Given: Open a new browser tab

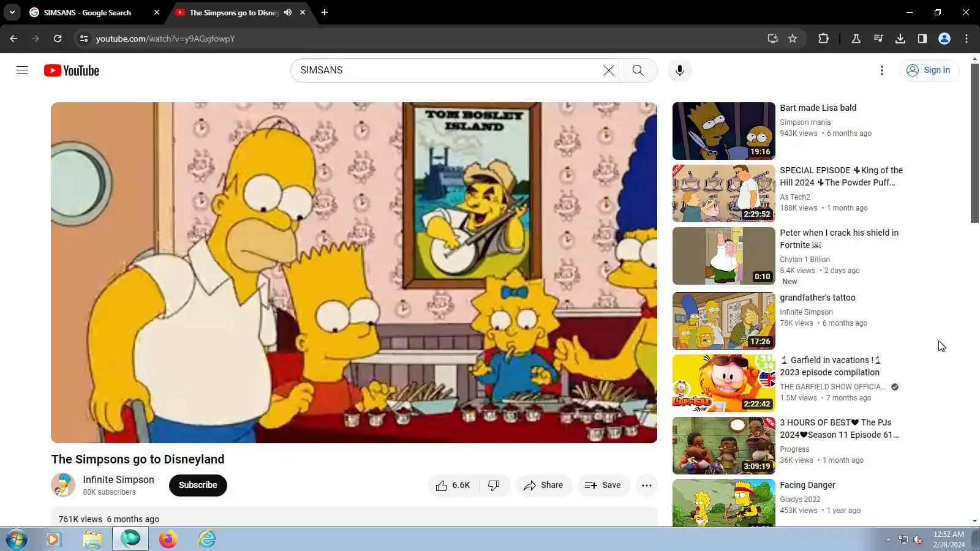Looking at the screenshot, I should tap(325, 12).
